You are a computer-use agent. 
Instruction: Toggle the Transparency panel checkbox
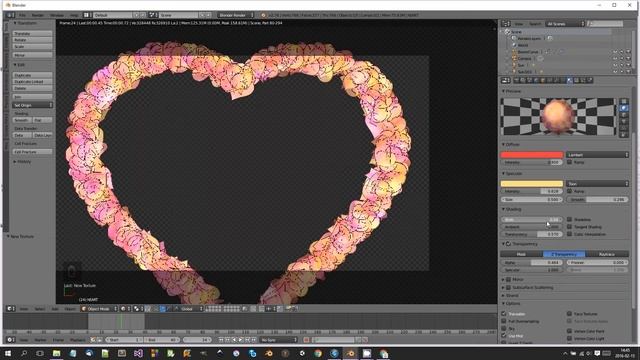click(x=509, y=244)
